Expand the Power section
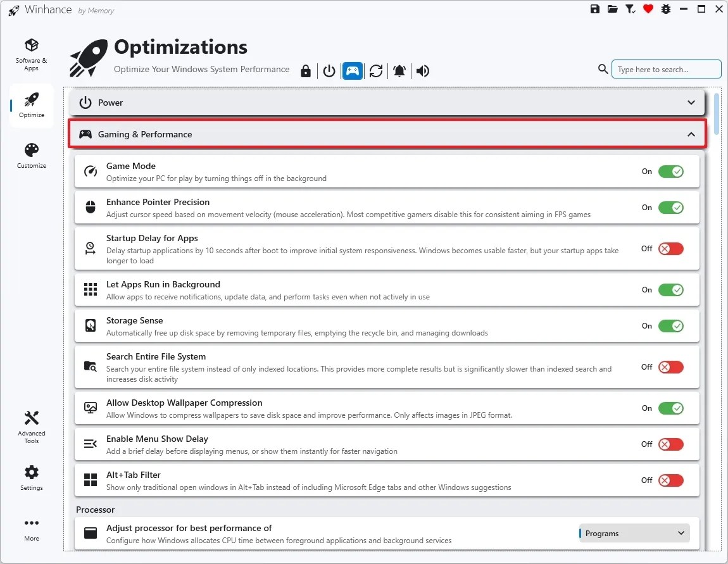 pos(691,102)
